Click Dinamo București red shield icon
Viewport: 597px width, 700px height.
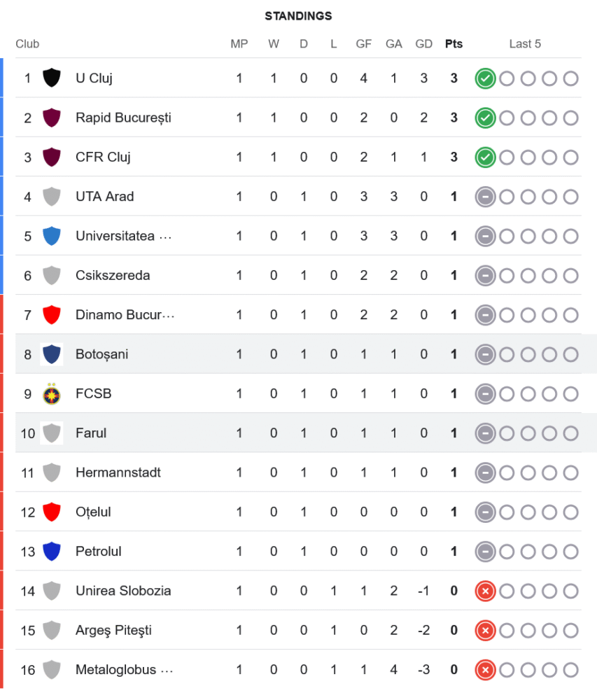tap(51, 315)
